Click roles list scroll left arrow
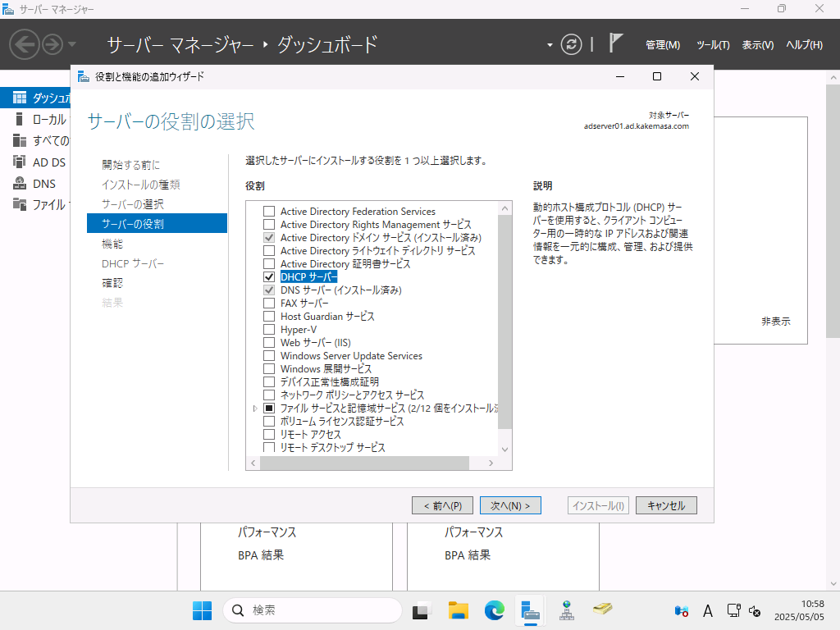 click(253, 463)
